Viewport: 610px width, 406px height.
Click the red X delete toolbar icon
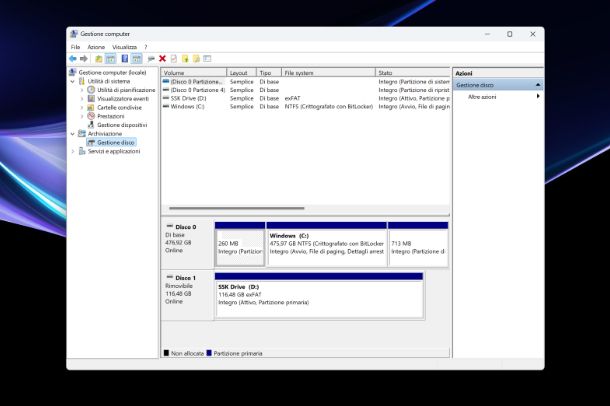point(162,59)
